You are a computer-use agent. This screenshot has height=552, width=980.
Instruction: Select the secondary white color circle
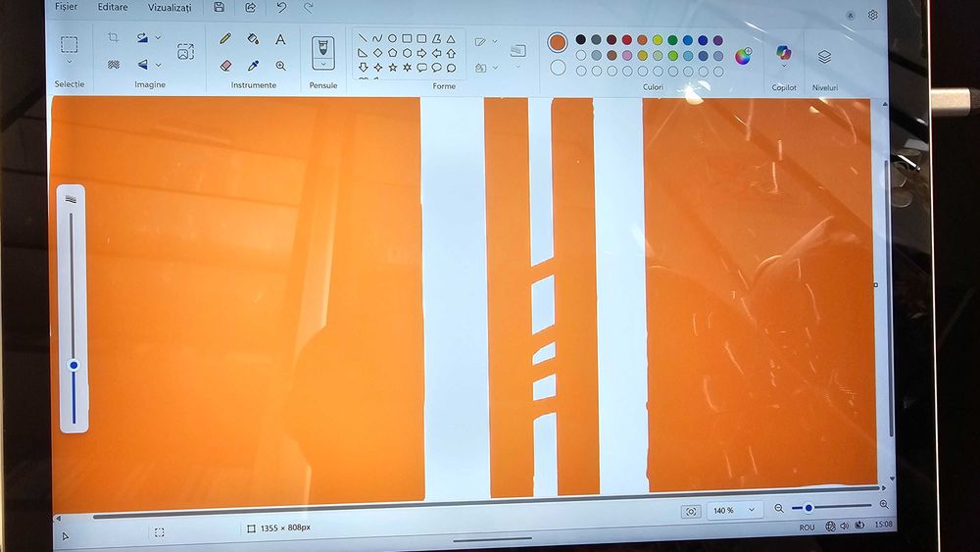click(558, 68)
